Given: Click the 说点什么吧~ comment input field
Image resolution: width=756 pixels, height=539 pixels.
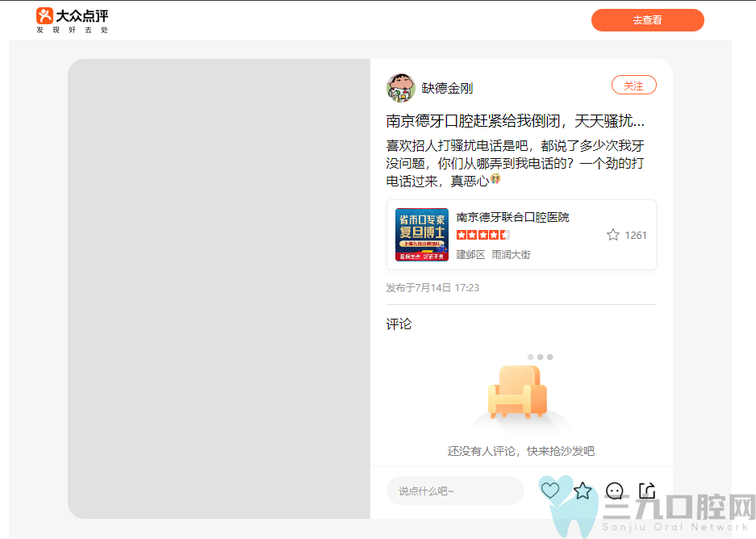Looking at the screenshot, I should coord(456,490).
